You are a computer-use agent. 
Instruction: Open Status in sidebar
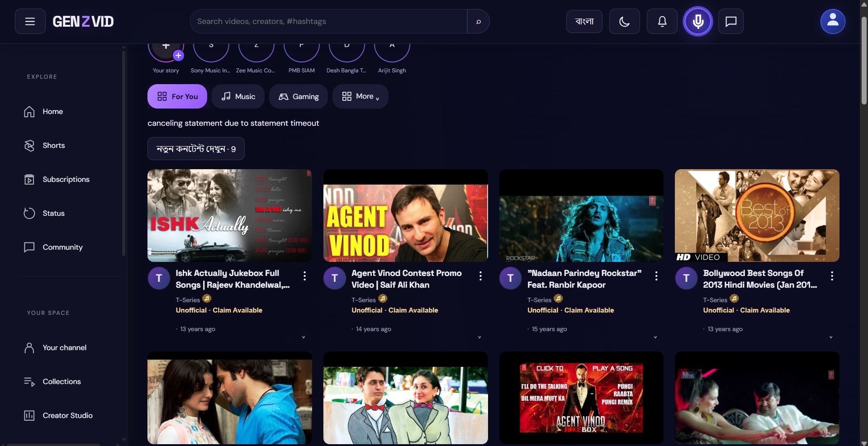(70, 214)
